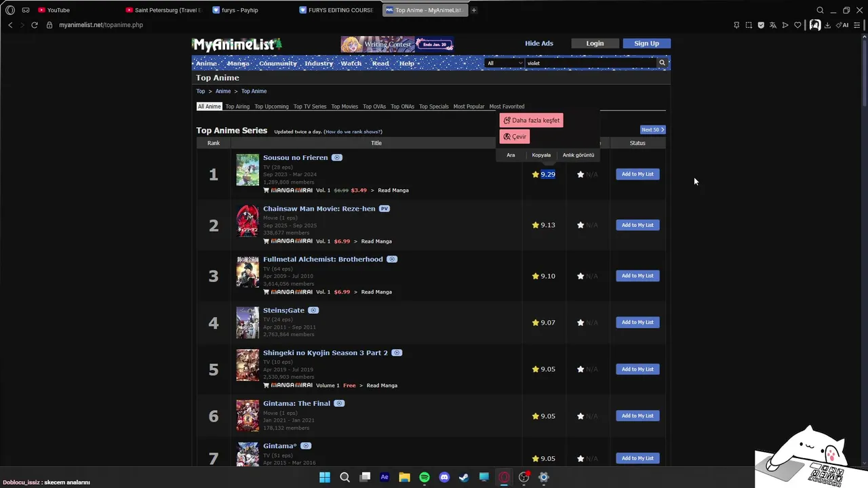The image size is (868, 488).
Task: Send page with the Flow arrow icon
Action: [785, 25]
